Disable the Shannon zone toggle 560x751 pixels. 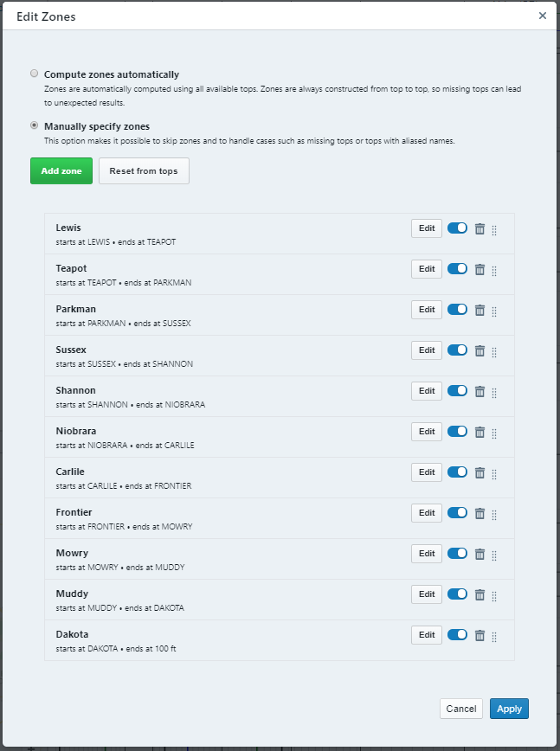[458, 391]
